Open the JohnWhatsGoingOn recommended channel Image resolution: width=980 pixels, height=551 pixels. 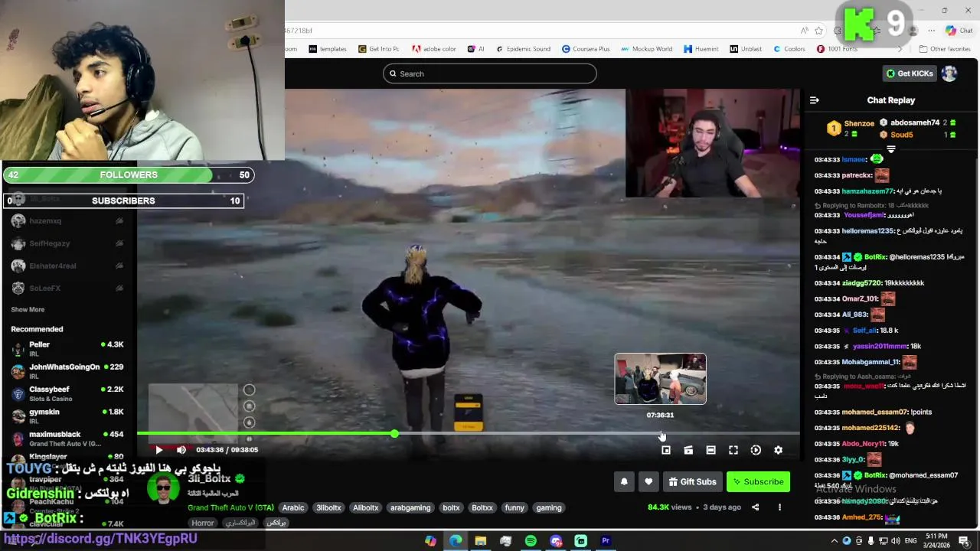pos(67,371)
